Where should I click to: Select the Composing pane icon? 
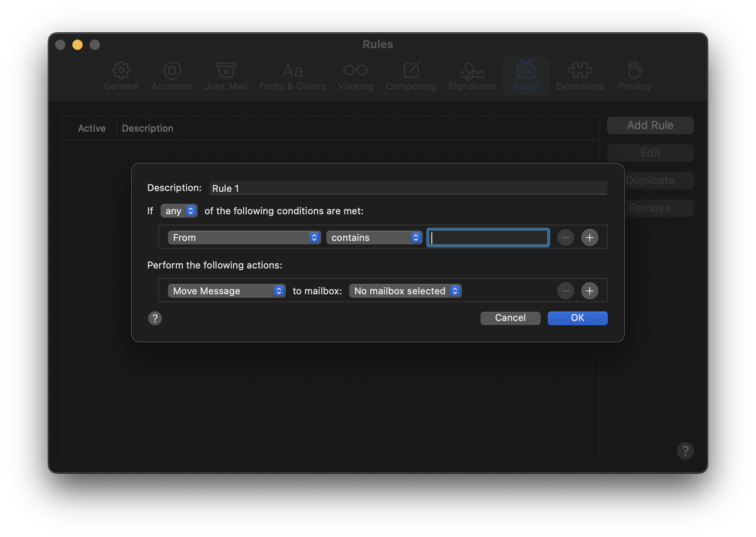(411, 76)
